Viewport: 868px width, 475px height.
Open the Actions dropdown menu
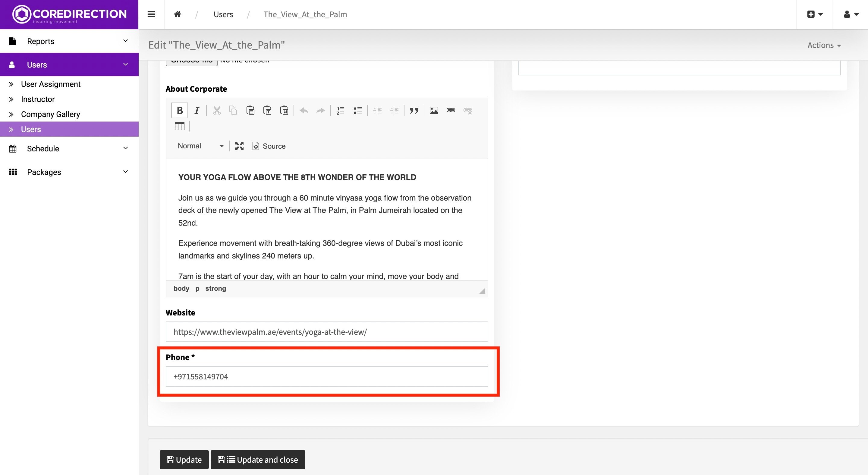click(x=824, y=45)
